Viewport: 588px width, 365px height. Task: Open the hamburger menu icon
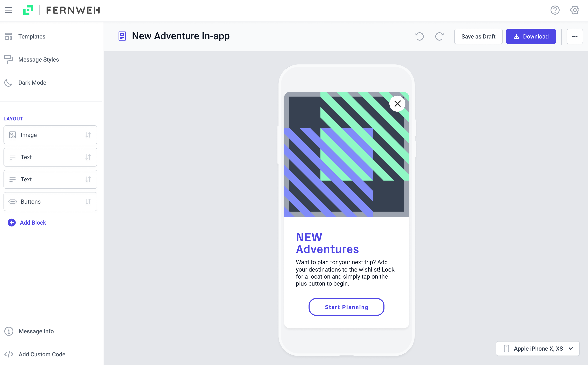pos(8,10)
